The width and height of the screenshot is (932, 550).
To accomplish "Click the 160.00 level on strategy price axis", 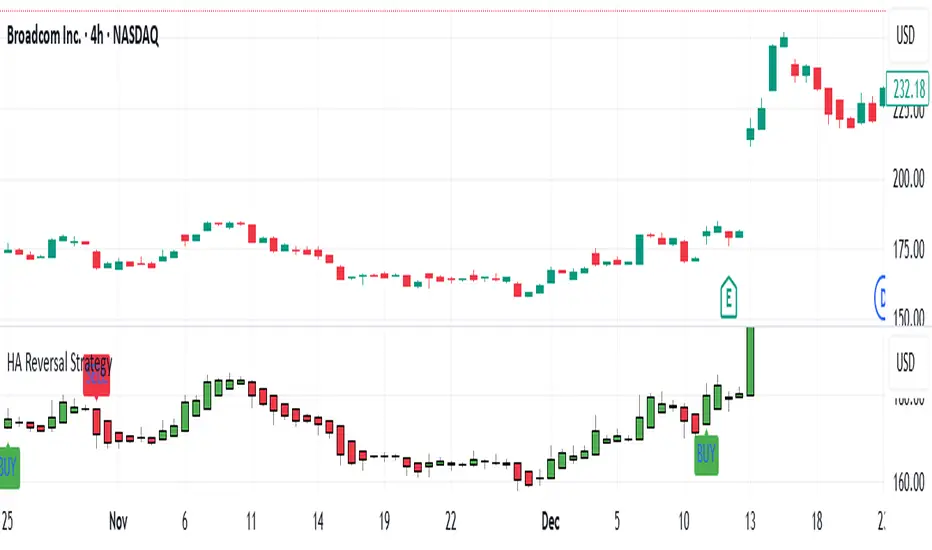I will [908, 482].
